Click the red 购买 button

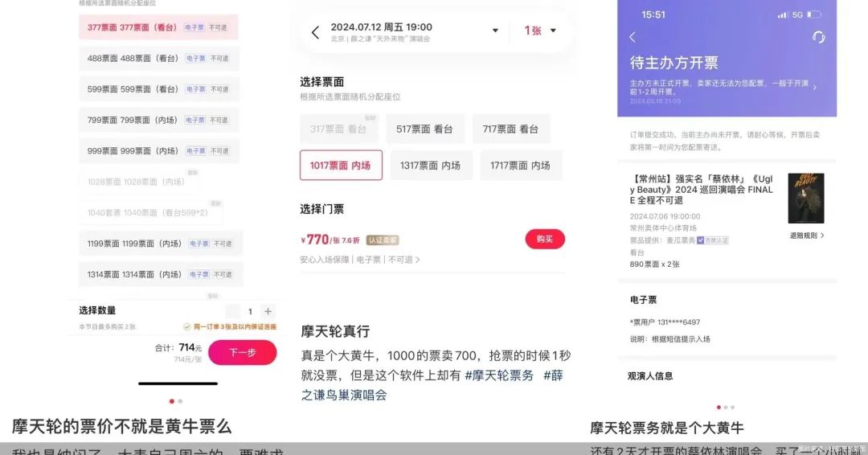pyautogui.click(x=545, y=239)
